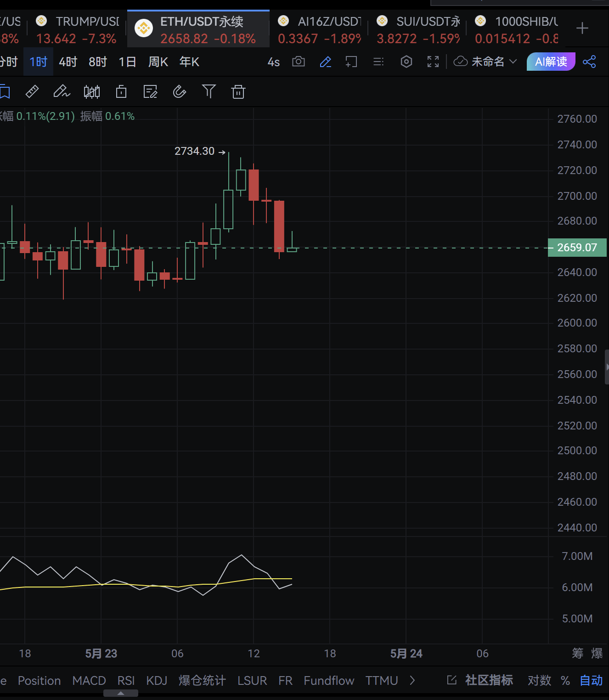609x700 pixels.
Task: Select the 1日 timeframe
Action: point(127,62)
